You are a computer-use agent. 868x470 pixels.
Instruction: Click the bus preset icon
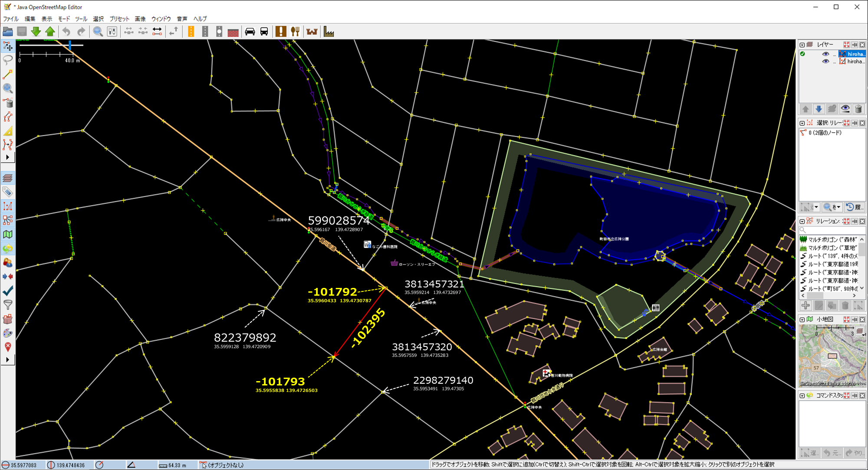(x=264, y=32)
